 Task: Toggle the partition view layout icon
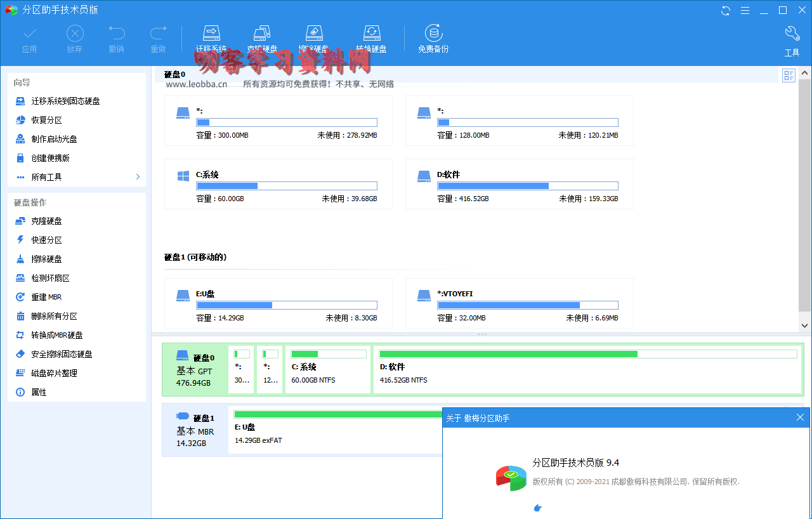click(789, 76)
